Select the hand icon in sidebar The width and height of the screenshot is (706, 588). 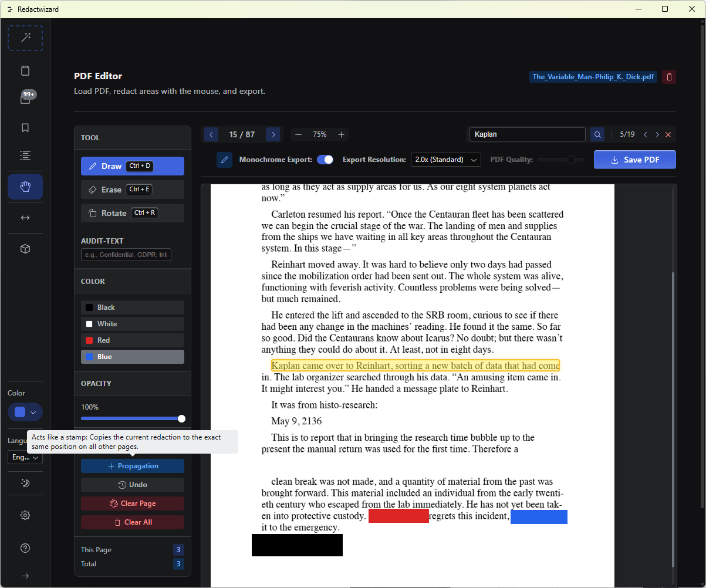[x=25, y=187]
